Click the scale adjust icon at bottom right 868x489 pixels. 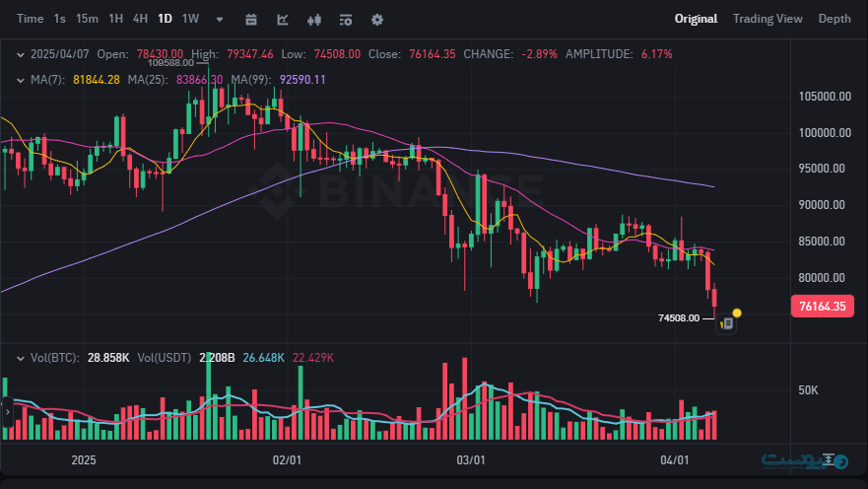click(830, 459)
